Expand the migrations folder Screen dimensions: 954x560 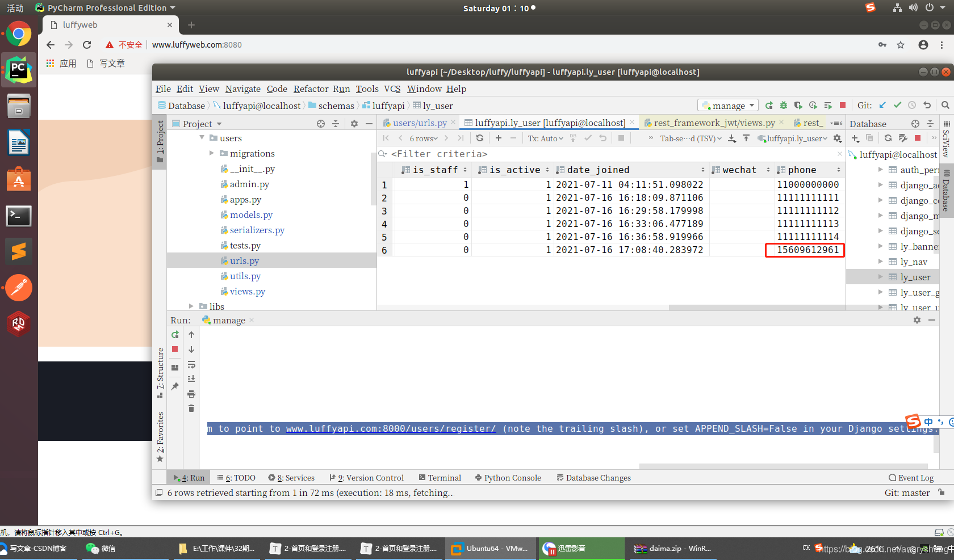[x=212, y=153]
